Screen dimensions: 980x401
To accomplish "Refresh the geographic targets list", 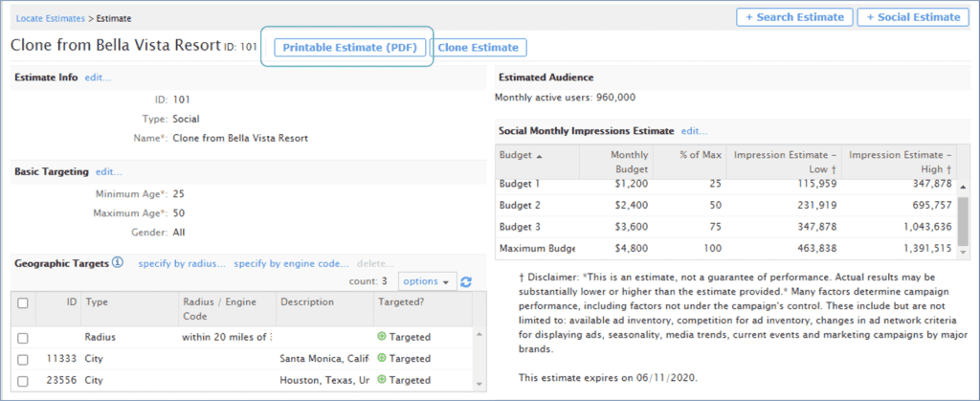I will [x=466, y=281].
